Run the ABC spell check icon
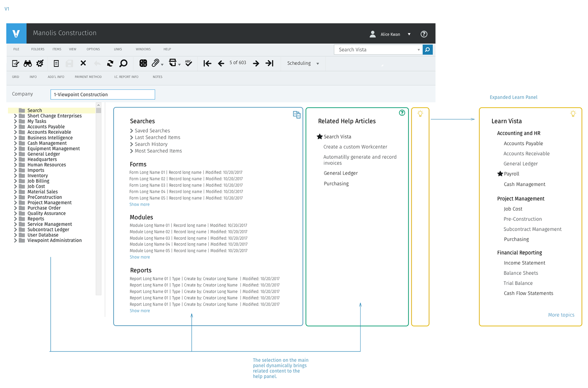588x388 pixels. (188, 63)
